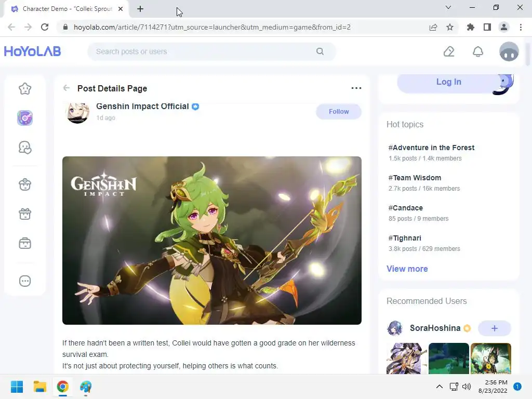The height and width of the screenshot is (399, 532).
Task: Open the Chrome three-dot menu
Action: [x=521, y=27]
